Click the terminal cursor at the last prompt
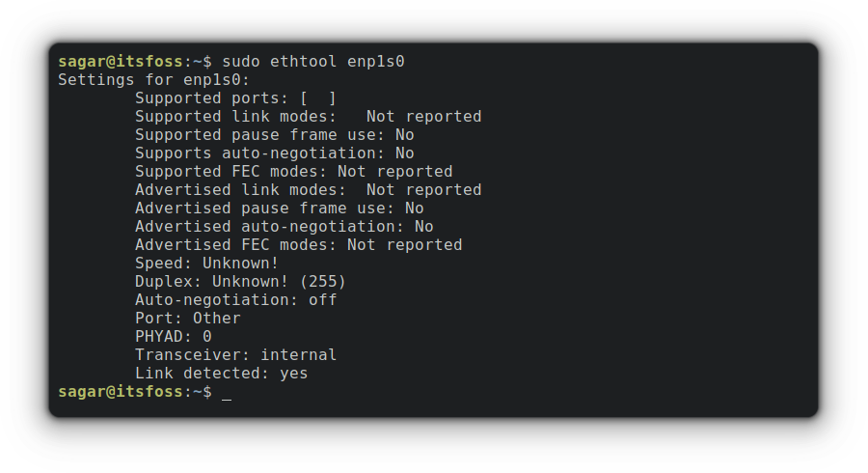 point(227,393)
